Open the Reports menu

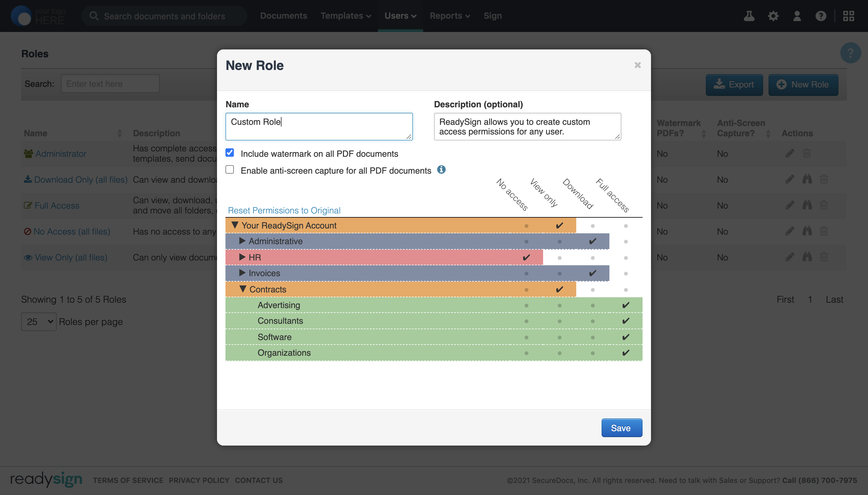click(449, 16)
